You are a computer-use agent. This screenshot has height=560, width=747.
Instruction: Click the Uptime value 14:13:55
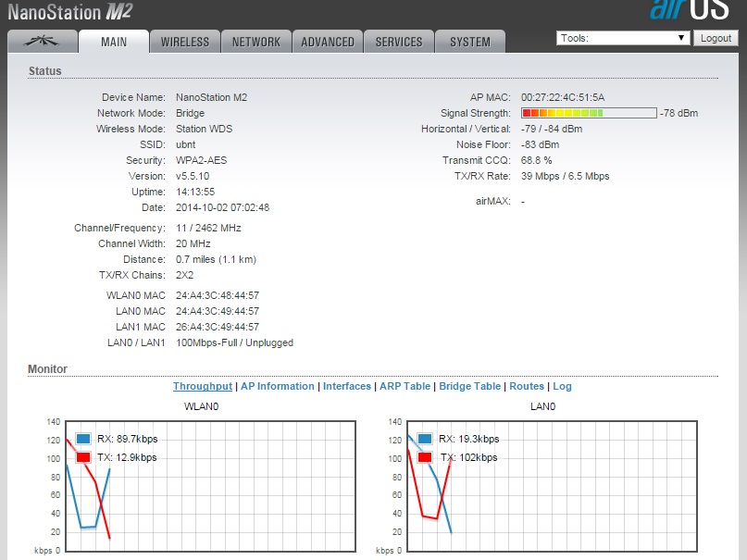click(x=195, y=192)
